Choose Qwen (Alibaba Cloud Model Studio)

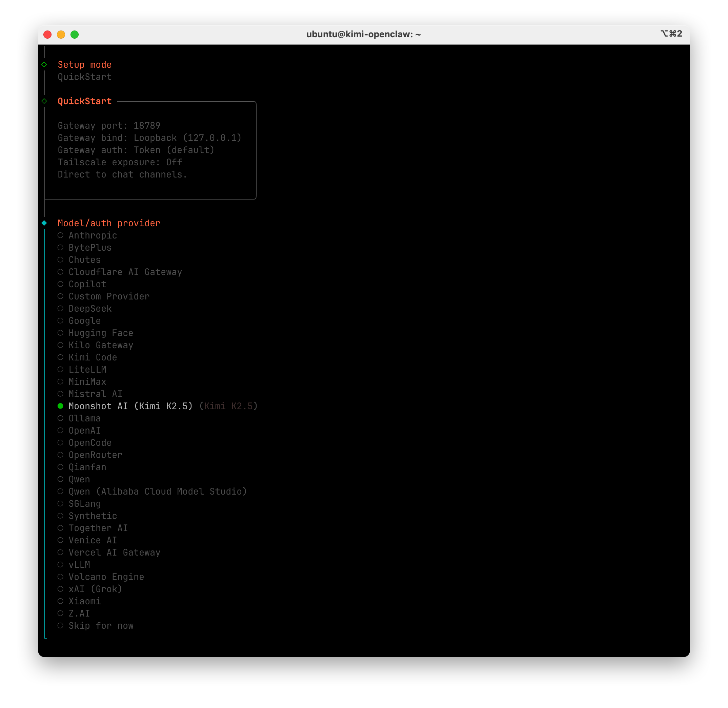pyautogui.click(x=157, y=492)
